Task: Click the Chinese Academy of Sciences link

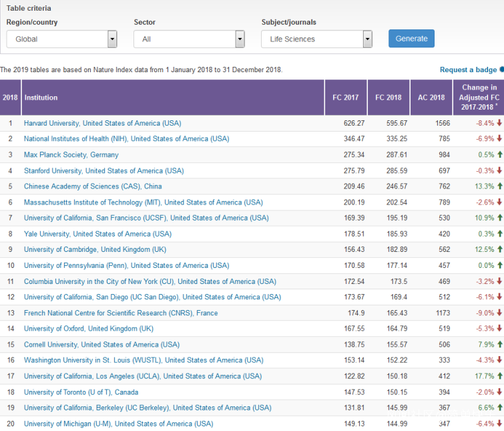Action: (93, 186)
